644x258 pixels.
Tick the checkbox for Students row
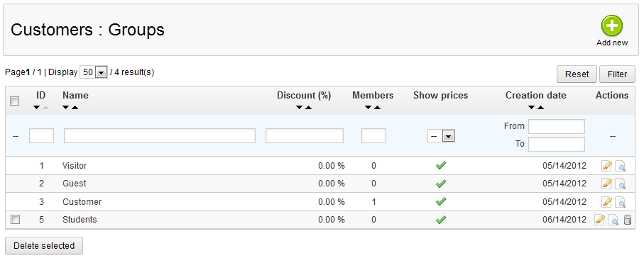(x=15, y=220)
